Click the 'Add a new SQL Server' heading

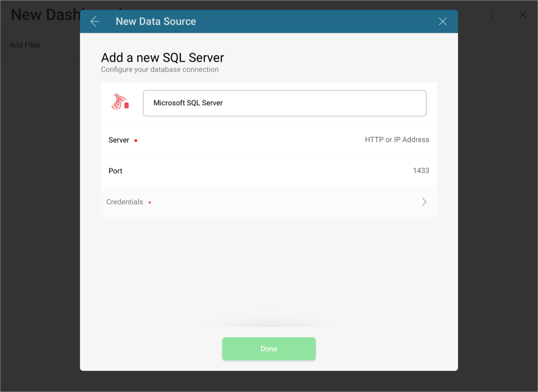[x=162, y=57]
